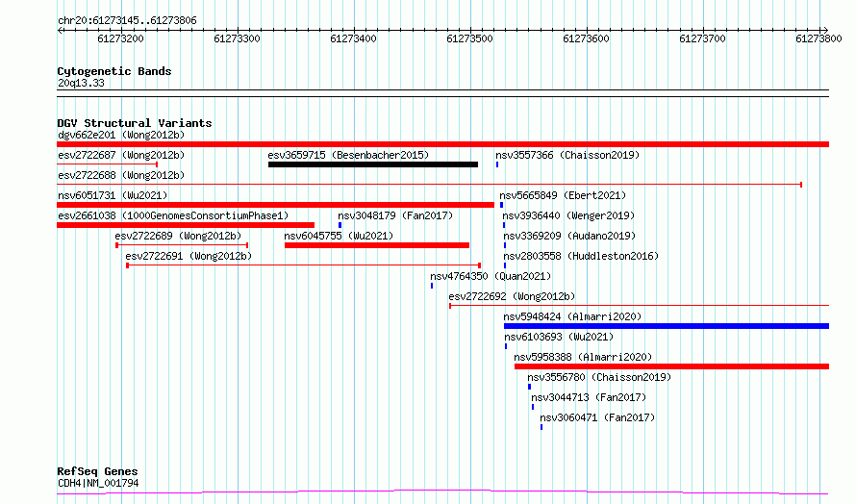
Task: Click the nsv6051731 (Wu2021) label
Action: click(113, 195)
